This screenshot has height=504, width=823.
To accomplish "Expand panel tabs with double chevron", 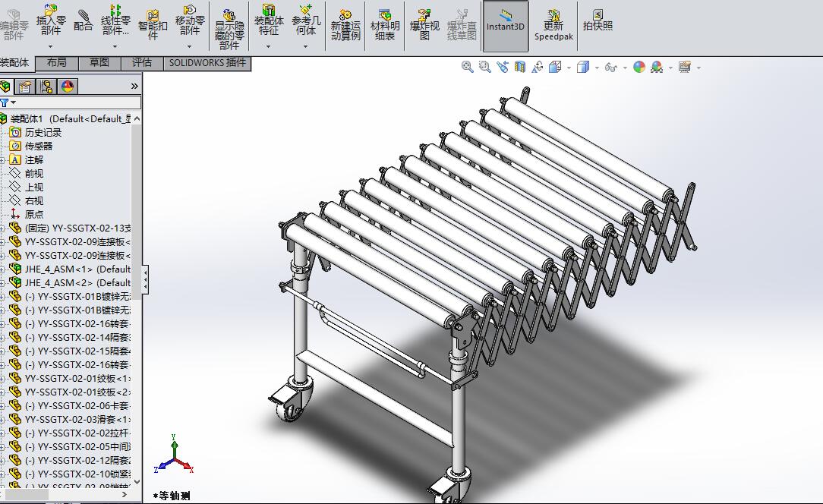I will click(x=134, y=86).
